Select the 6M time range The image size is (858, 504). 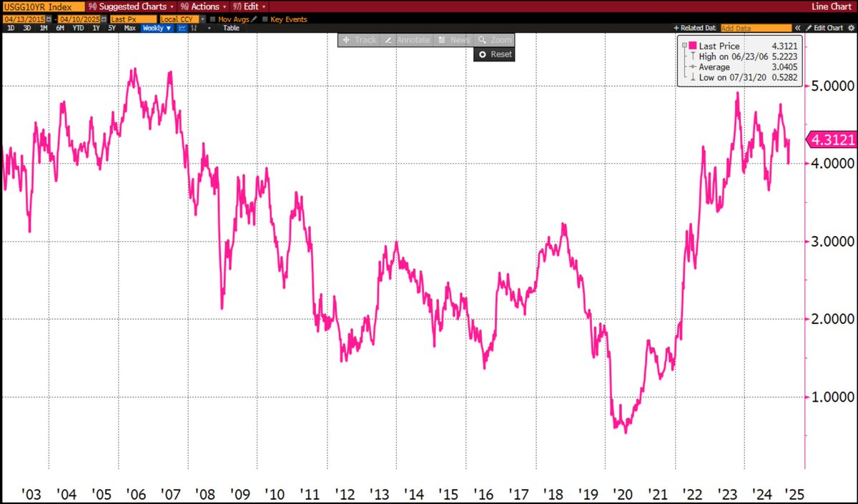click(x=60, y=28)
